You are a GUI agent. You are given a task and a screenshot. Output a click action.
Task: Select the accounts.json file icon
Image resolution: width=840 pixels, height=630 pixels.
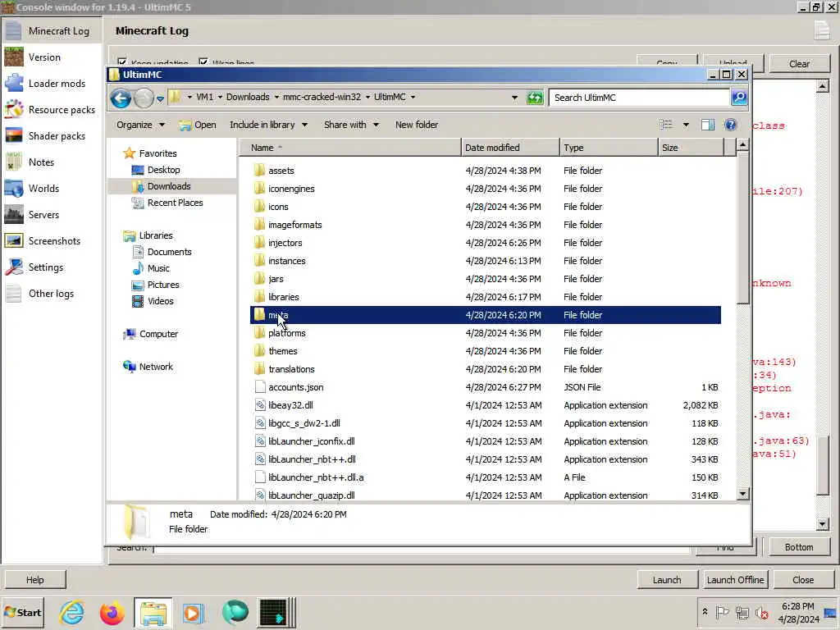coord(260,387)
